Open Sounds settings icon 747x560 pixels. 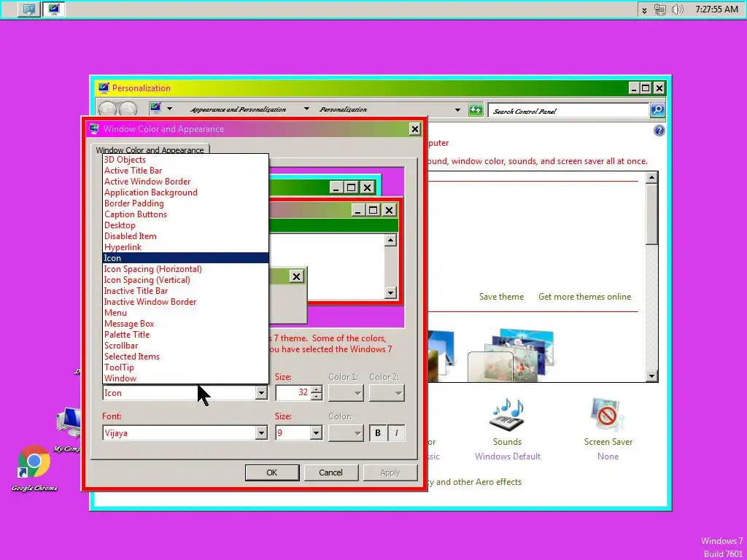pos(508,414)
